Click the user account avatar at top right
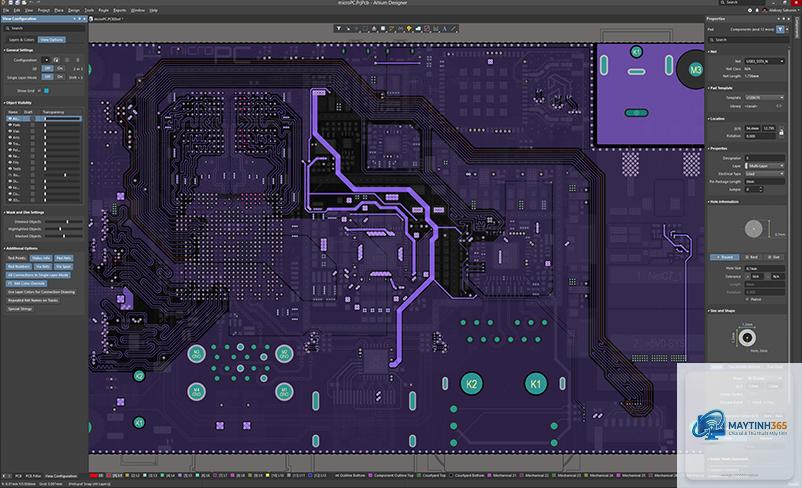The image size is (802, 488). [765, 10]
